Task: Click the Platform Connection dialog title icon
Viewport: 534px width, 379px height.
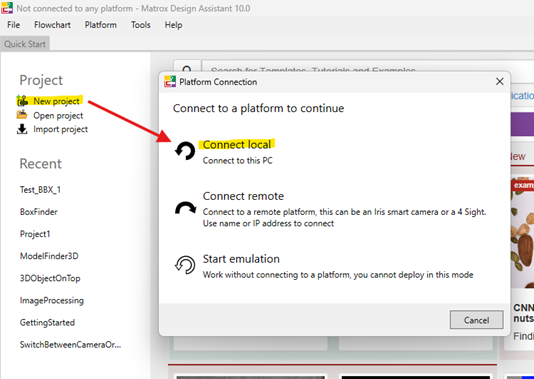Action: pyautogui.click(x=170, y=82)
